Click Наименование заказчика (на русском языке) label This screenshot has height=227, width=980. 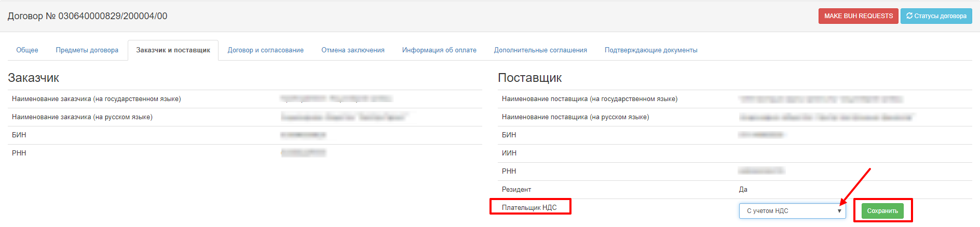tap(82, 117)
